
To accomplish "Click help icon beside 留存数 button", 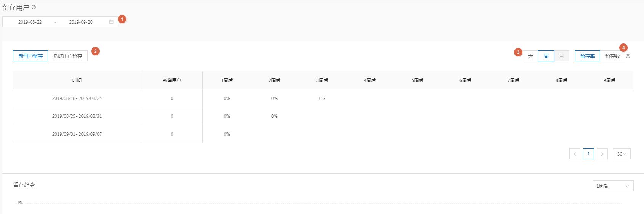I will click(x=628, y=56).
